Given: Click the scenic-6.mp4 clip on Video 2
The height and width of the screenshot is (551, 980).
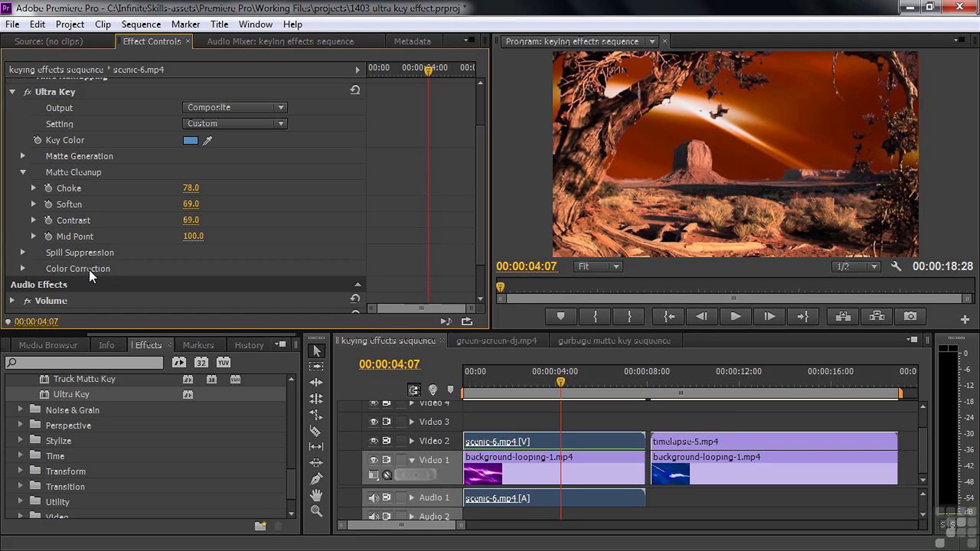Looking at the screenshot, I should click(551, 441).
